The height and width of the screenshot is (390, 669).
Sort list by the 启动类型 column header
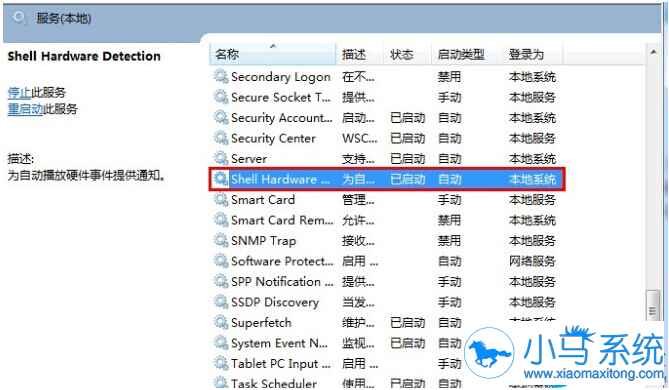click(x=467, y=54)
